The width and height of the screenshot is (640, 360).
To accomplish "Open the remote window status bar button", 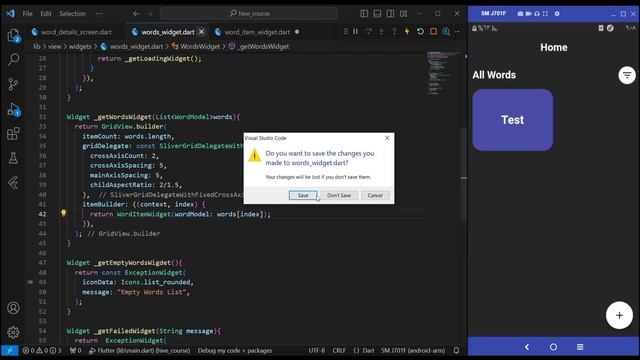I will pyautogui.click(x=9, y=350).
